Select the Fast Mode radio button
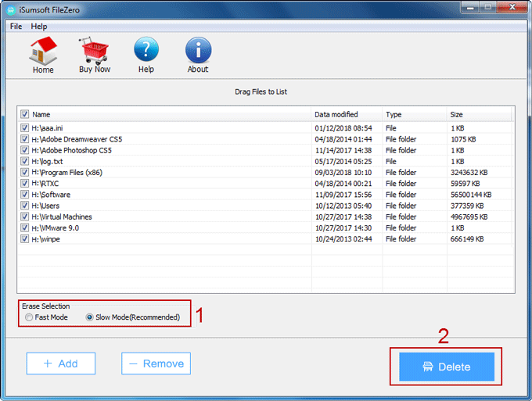This screenshot has height=401, width=532. [x=29, y=317]
